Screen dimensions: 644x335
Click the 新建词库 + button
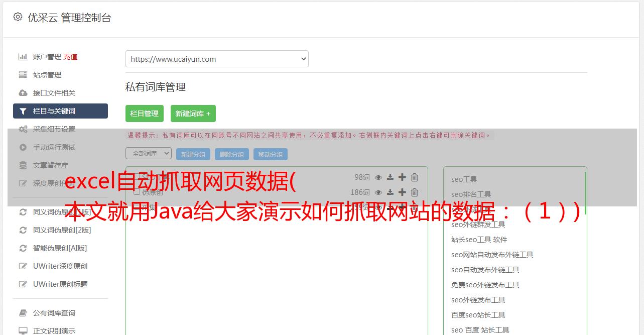click(x=193, y=114)
